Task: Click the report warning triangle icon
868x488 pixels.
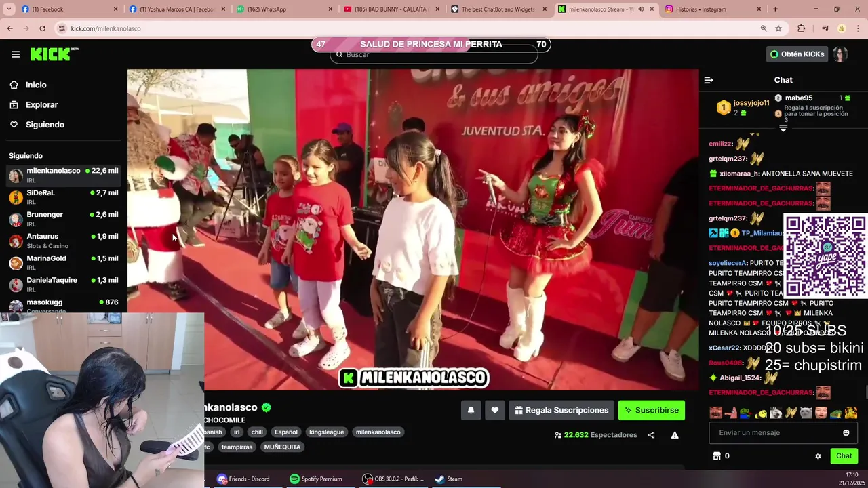Action: pyautogui.click(x=675, y=435)
